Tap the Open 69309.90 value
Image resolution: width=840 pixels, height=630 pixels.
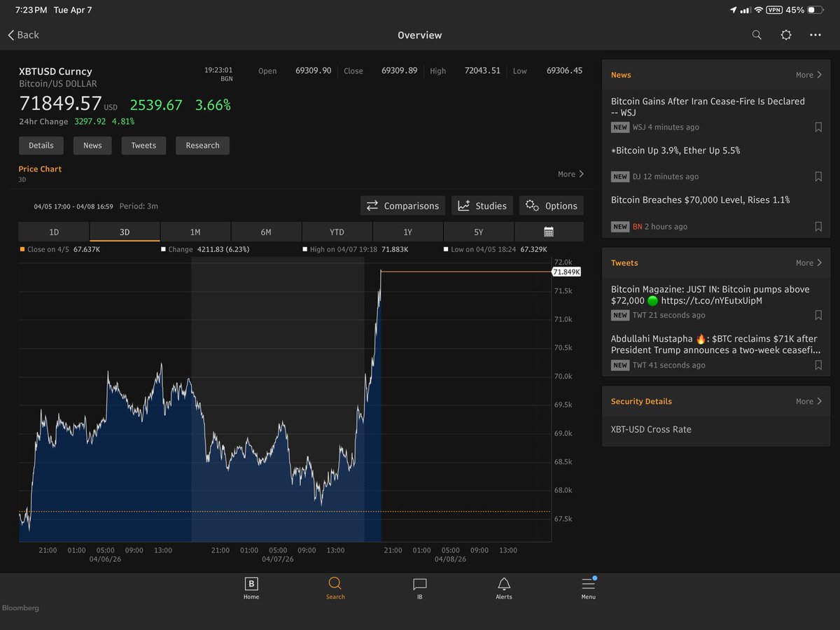(x=314, y=71)
